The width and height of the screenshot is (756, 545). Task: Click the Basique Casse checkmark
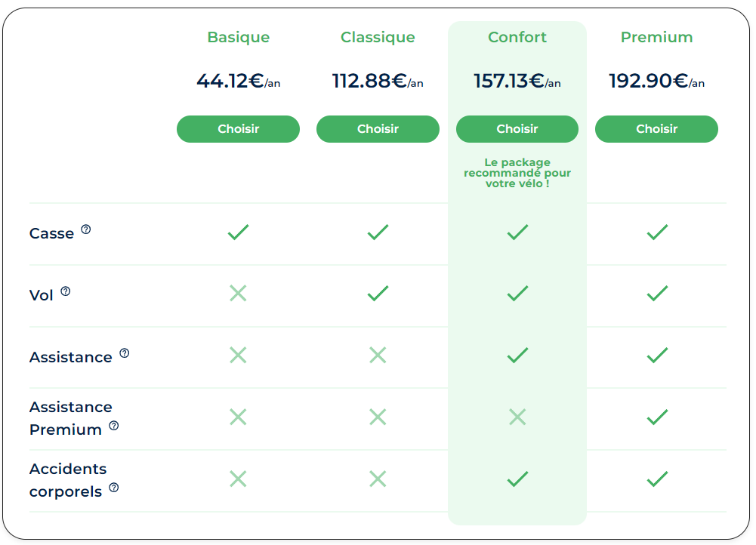(238, 232)
